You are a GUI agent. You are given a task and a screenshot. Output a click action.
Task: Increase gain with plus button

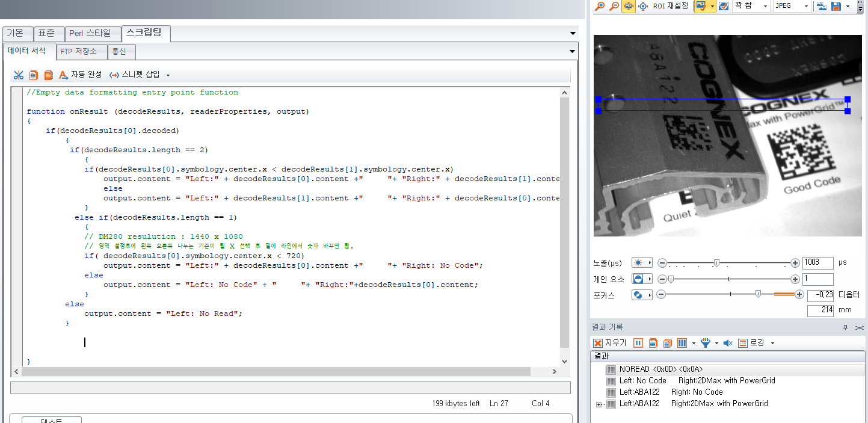[x=795, y=279]
